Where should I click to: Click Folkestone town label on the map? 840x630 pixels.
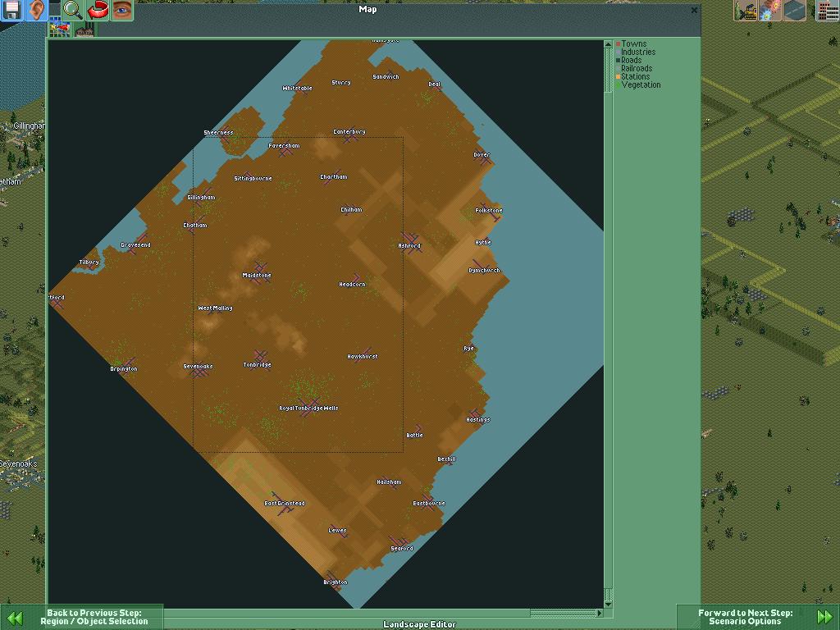click(489, 211)
